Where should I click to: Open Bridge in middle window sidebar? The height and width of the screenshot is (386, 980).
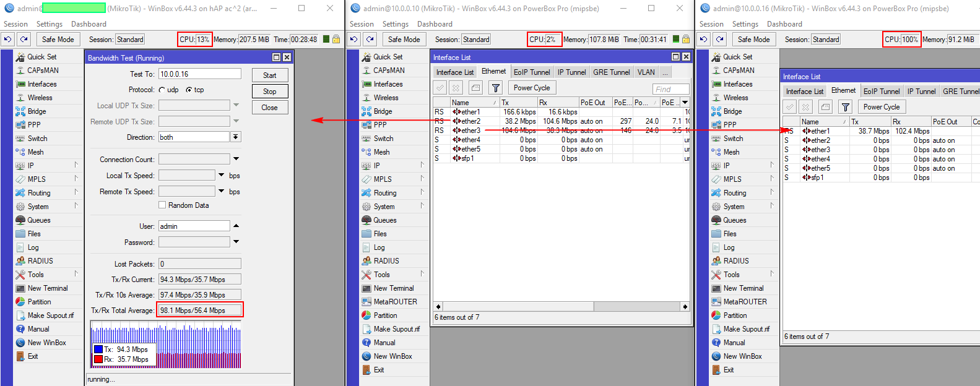383,111
